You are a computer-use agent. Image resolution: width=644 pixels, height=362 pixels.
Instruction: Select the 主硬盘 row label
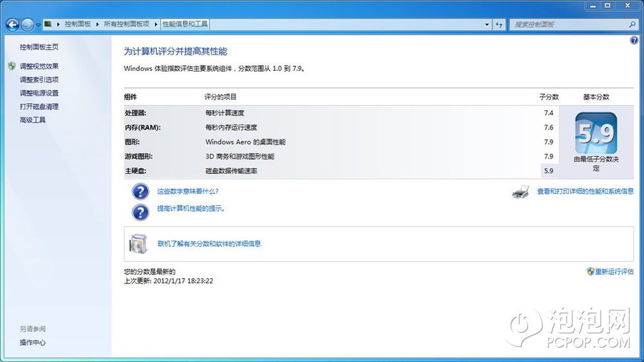(135, 171)
